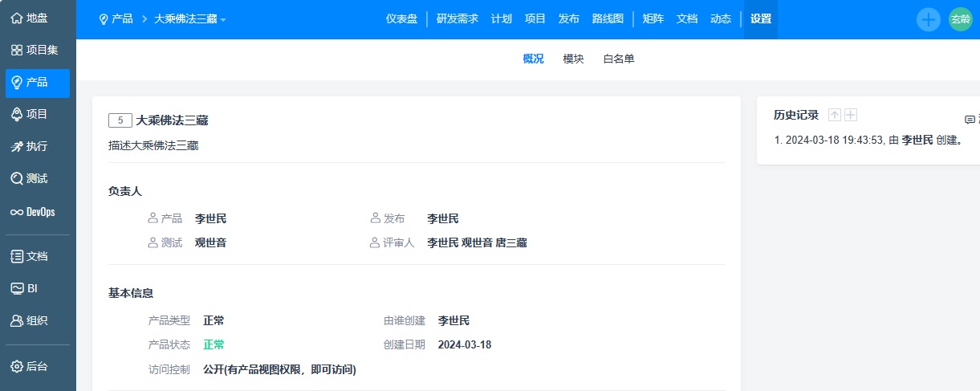Toggle history sort order arrow
Screen dimensions: 980x391
[835, 116]
